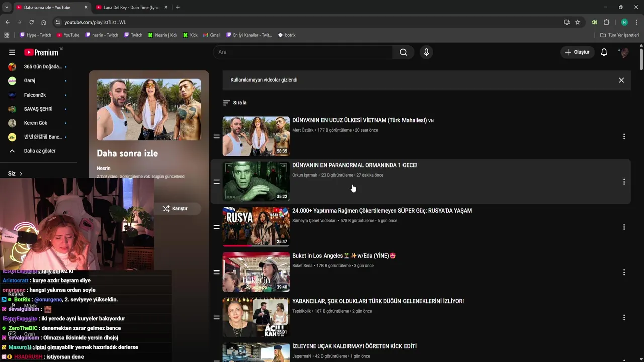Screen dimensions: 644x362
Task: Open Nesrin | Kick bookmark
Action: 163,35
